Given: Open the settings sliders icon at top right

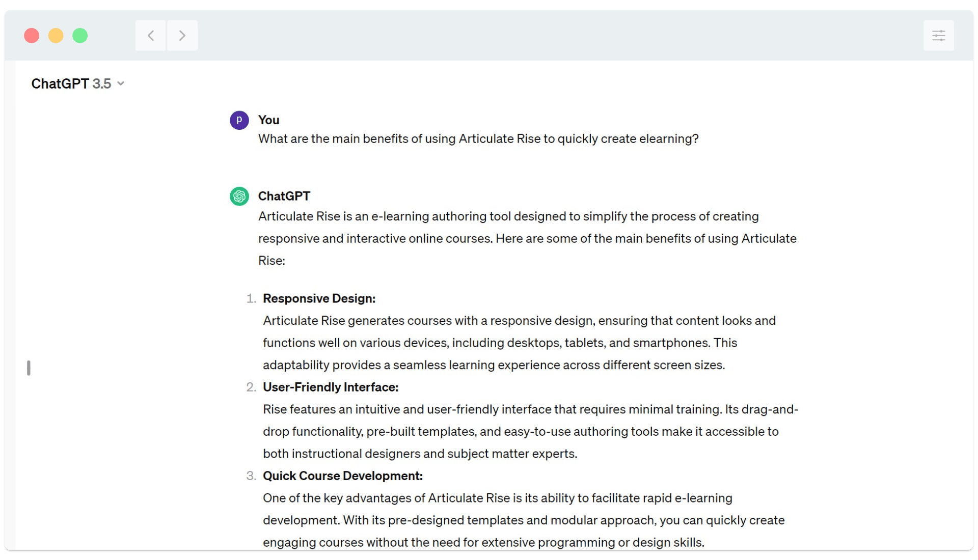Looking at the screenshot, I should (x=938, y=36).
